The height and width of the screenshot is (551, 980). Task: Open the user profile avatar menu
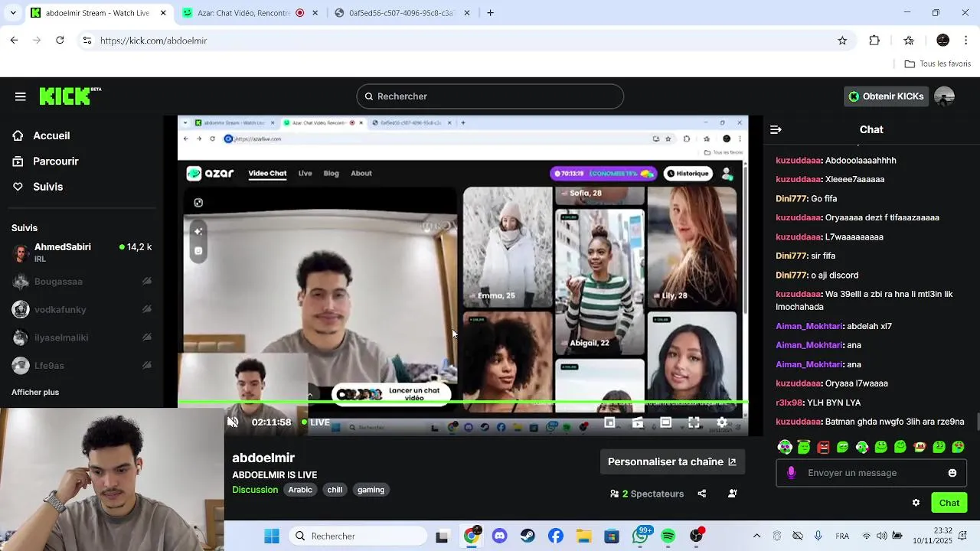(944, 96)
